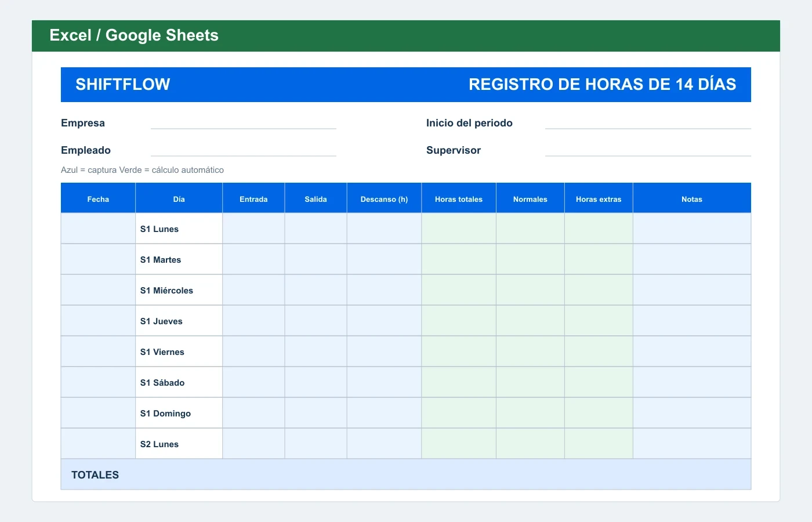
Task: Select the Día column header
Action: pos(179,198)
